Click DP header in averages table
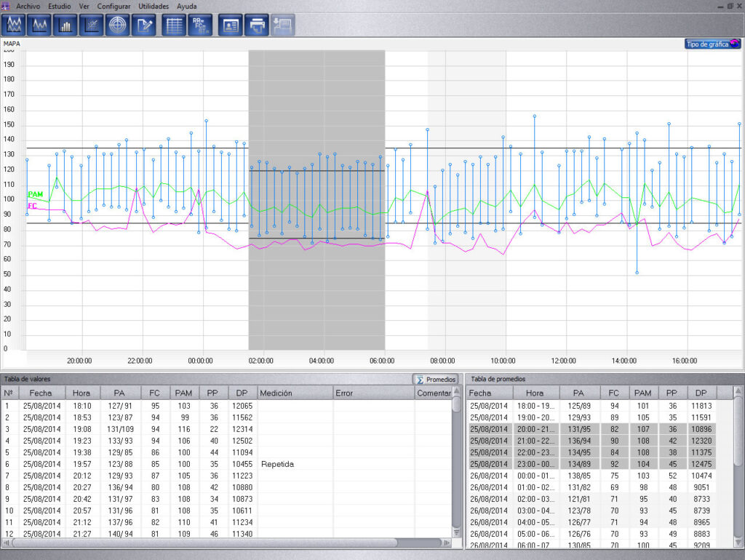The width and height of the screenshot is (745, 560). pyautogui.click(x=701, y=393)
